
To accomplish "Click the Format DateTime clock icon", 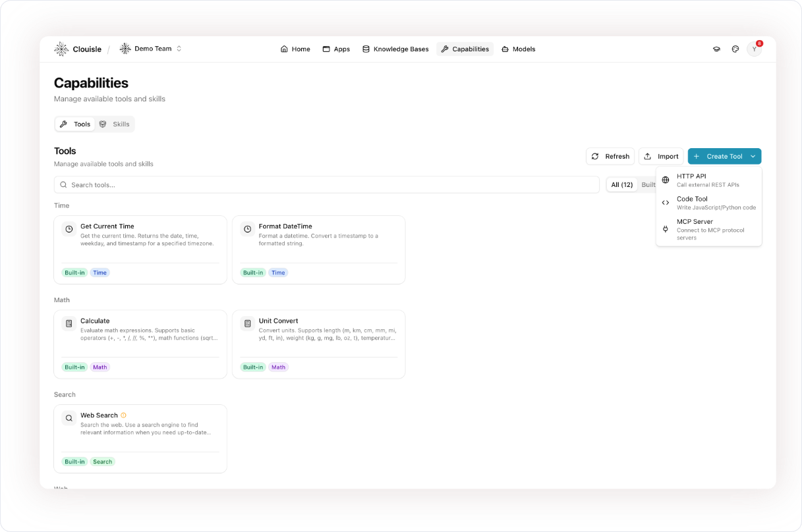I will [248, 229].
